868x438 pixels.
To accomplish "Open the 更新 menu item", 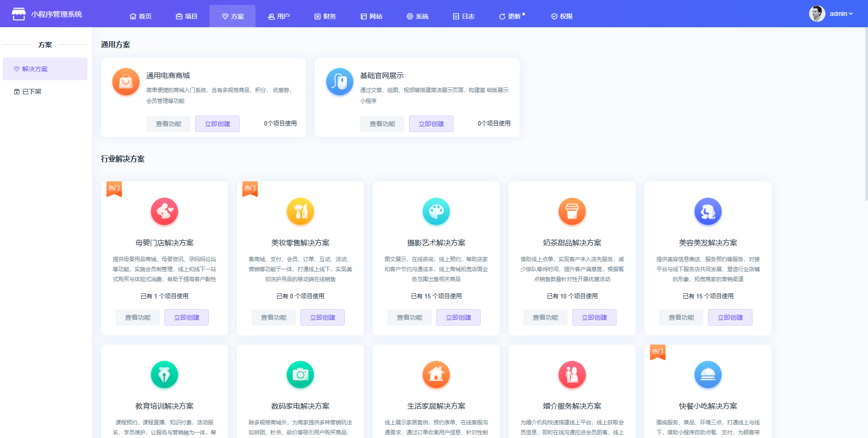I will (511, 16).
